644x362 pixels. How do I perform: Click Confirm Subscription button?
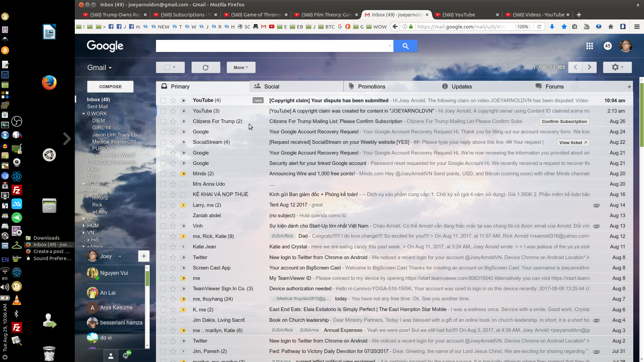(x=564, y=121)
